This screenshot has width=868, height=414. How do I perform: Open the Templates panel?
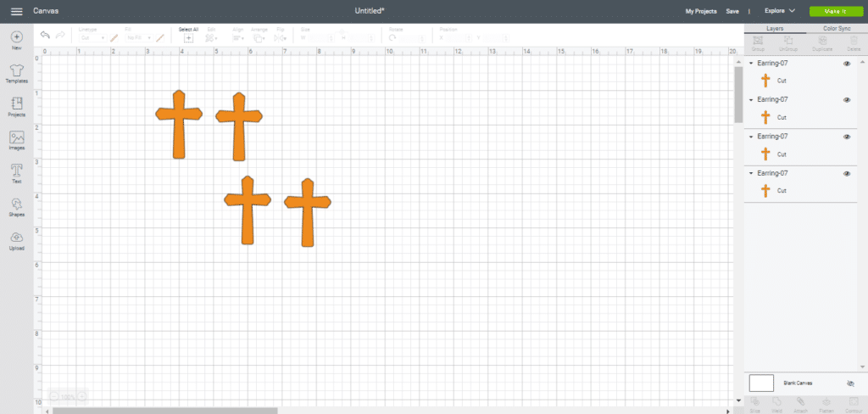click(x=16, y=72)
